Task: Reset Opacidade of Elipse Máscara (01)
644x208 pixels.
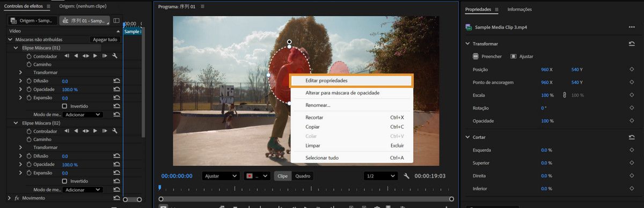Action: tap(116, 90)
